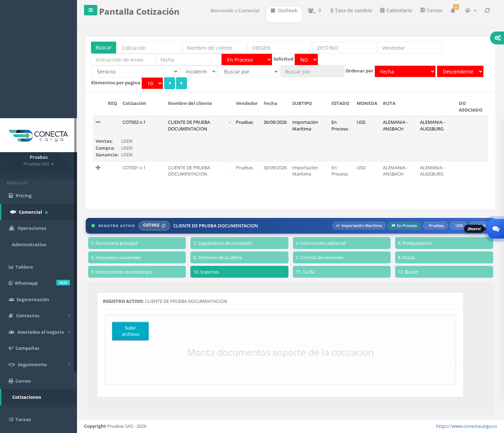Screen dimensions: 504x433
Task: Toggle the sidebar with the hamburger menu button
Action: [91, 10]
